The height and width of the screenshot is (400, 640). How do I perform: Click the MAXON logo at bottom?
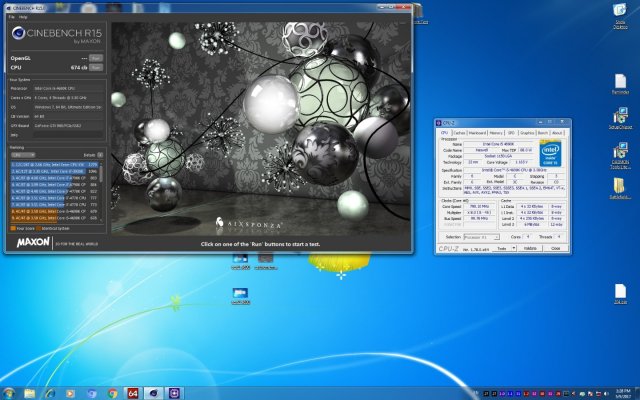point(33,242)
